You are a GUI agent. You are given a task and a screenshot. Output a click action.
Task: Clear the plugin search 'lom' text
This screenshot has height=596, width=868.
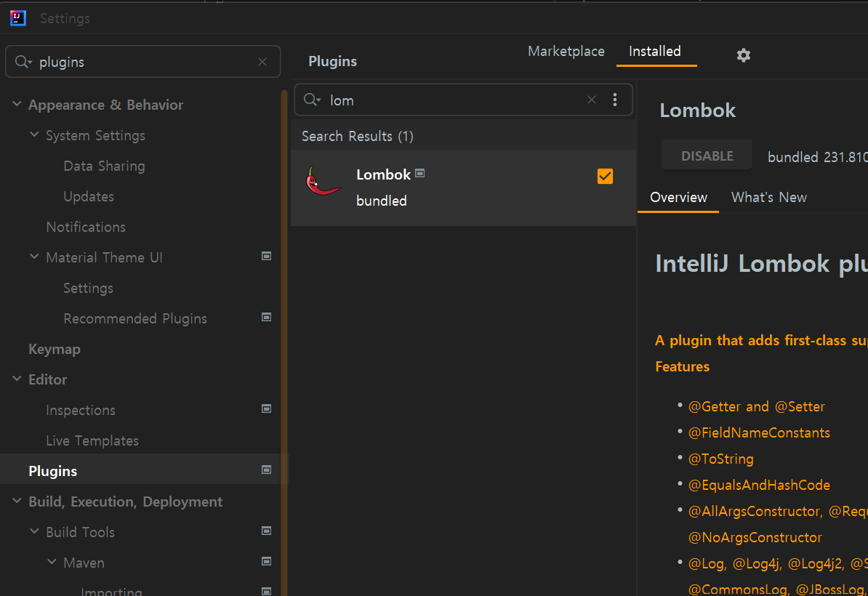592,100
